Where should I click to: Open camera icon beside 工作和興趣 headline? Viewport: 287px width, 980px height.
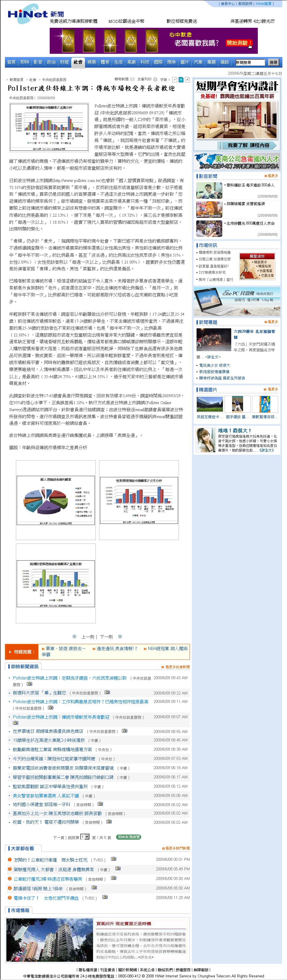(51, 708)
